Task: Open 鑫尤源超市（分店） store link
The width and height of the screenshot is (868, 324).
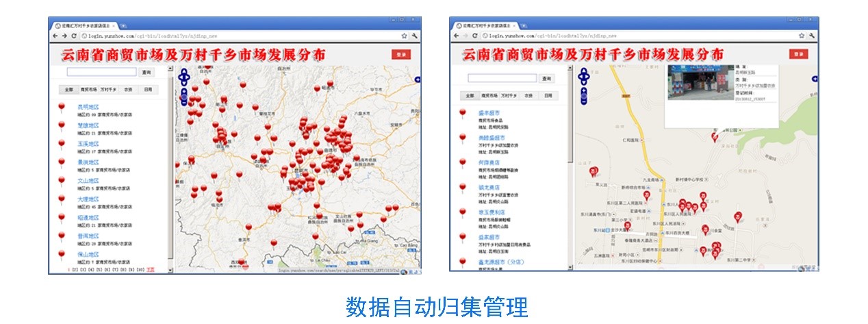Action: click(501, 262)
